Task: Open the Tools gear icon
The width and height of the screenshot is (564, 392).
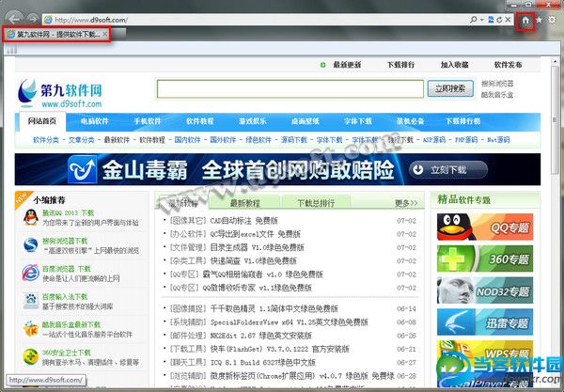Action: point(552,20)
